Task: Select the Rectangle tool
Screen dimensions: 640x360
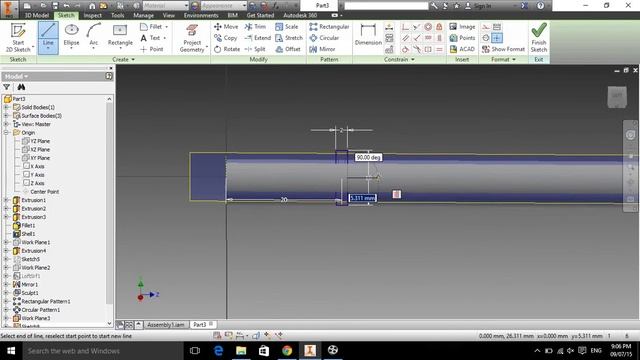Action: click(x=120, y=36)
